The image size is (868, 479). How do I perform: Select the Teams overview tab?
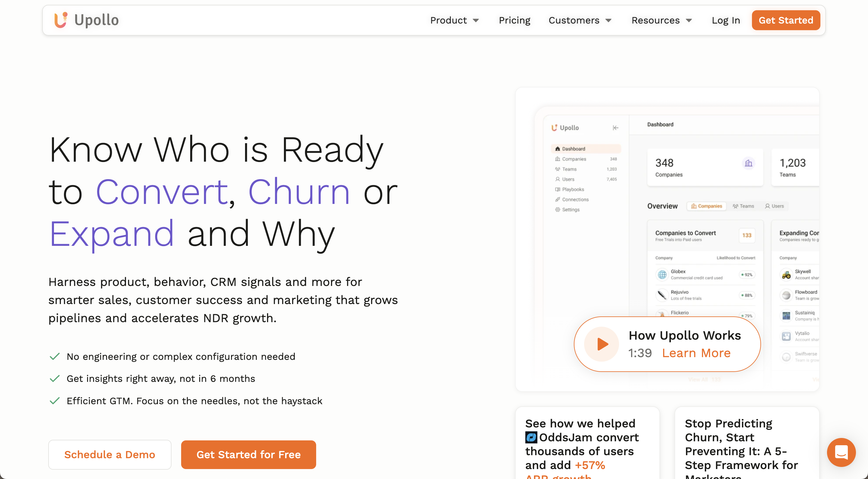point(743,206)
